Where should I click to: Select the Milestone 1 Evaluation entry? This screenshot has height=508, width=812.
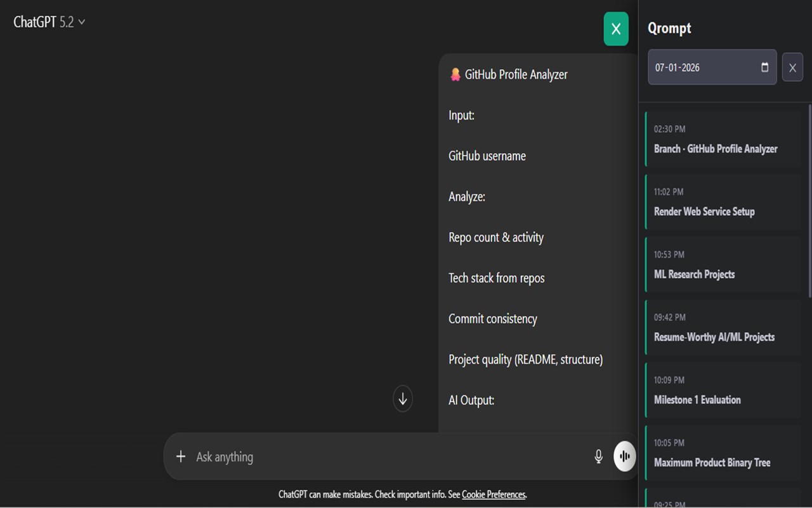point(723,391)
